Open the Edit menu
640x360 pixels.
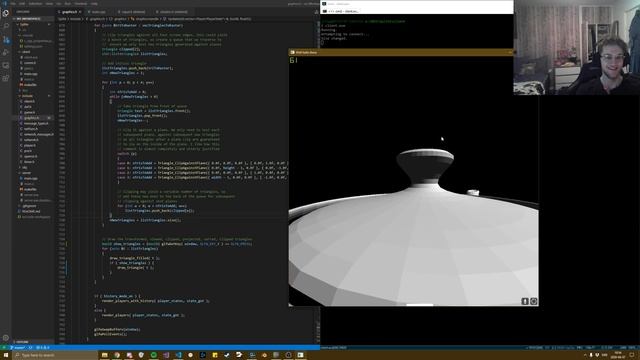(x=22, y=3)
